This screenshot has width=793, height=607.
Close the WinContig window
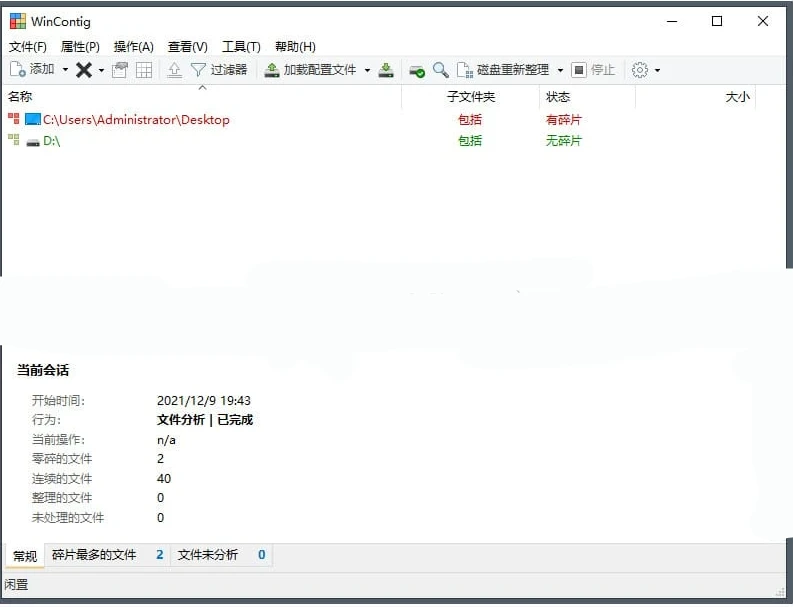coord(763,21)
